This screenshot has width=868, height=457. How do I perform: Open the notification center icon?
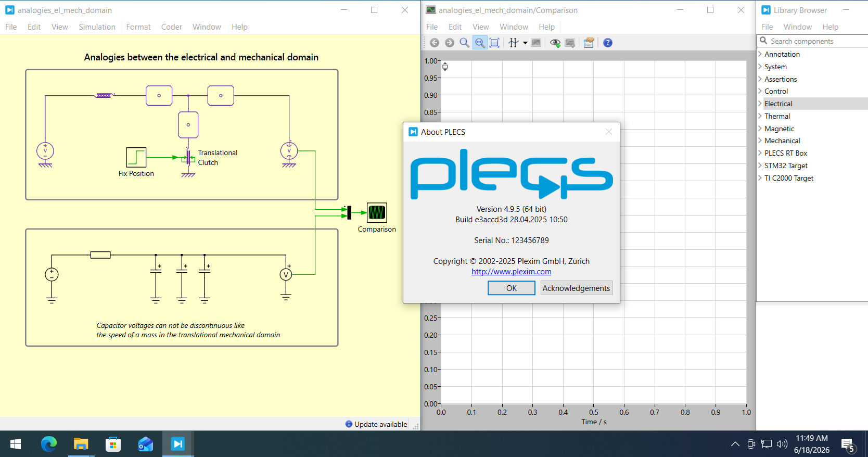tap(848, 445)
